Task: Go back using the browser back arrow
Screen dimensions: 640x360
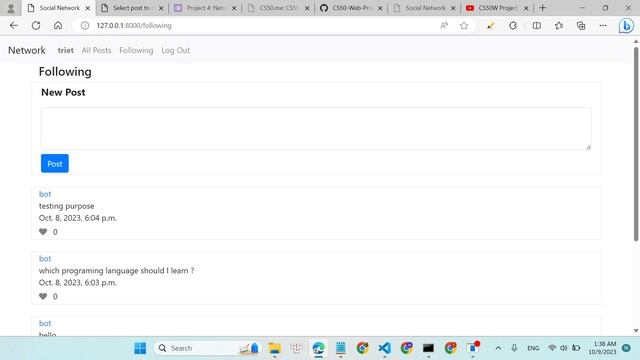Action: pyautogui.click(x=14, y=25)
